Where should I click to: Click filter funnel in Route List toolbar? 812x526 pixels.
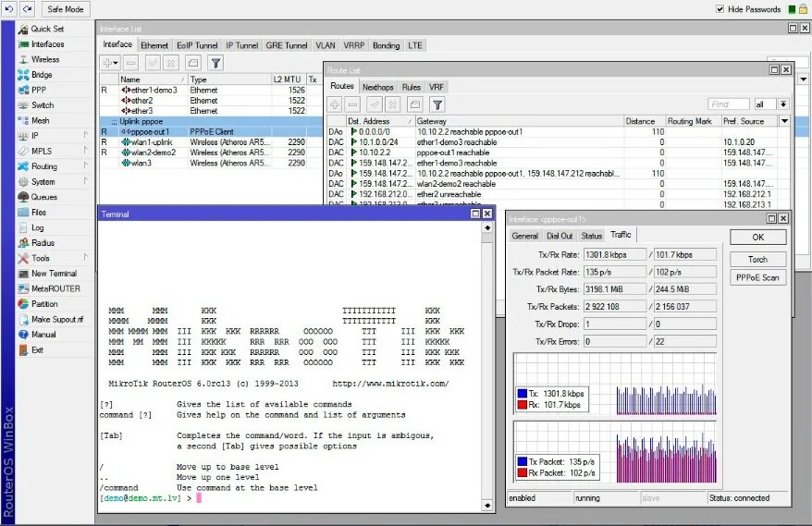437,105
